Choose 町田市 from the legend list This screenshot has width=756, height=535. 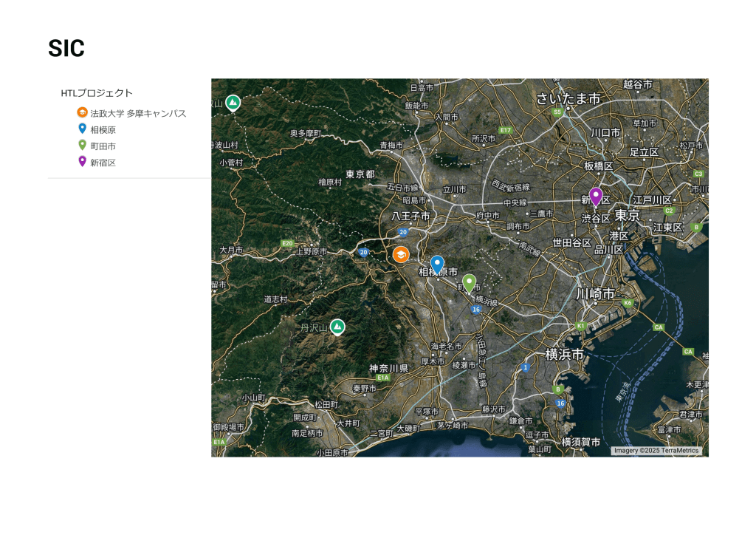pos(103,146)
